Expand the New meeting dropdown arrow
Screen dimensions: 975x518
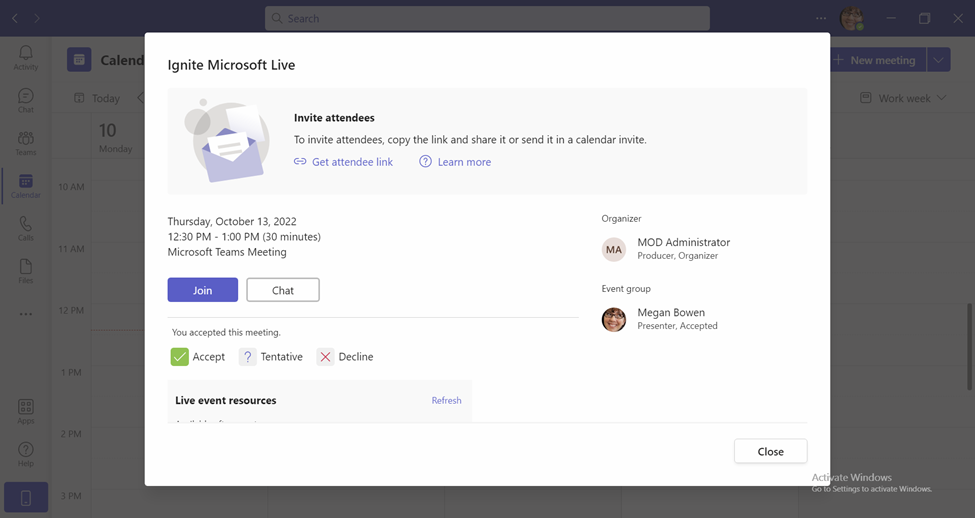[938, 60]
